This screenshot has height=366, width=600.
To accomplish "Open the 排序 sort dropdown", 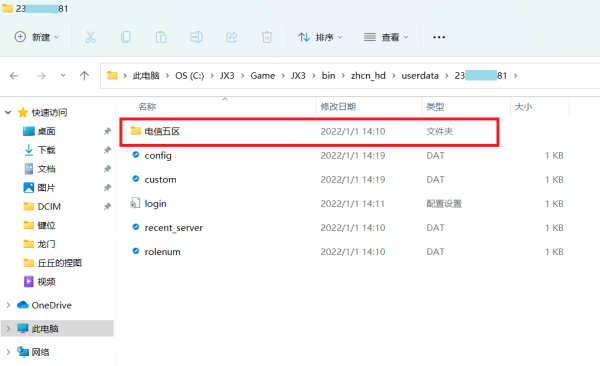I will click(320, 37).
